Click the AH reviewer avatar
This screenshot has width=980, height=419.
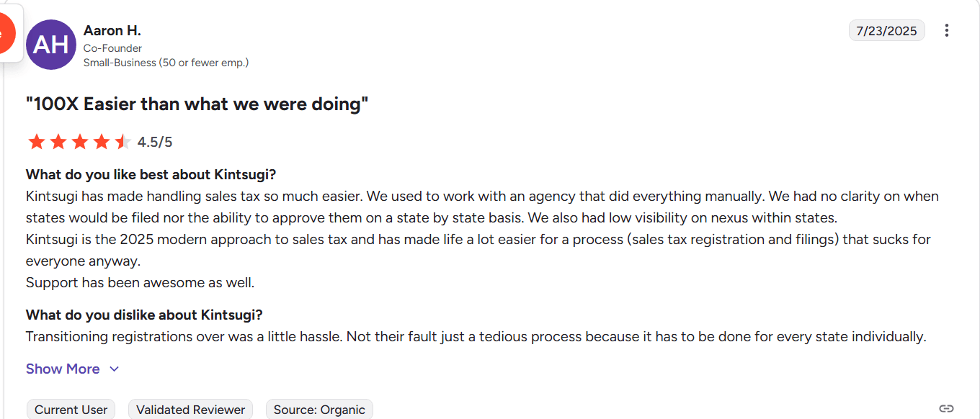click(51, 45)
